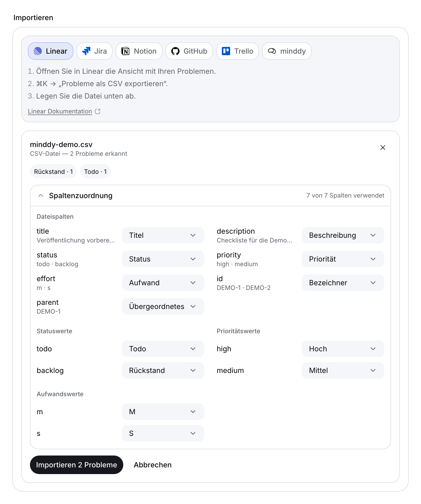Click the Importieren 2 Probleme button

pyautogui.click(x=77, y=465)
